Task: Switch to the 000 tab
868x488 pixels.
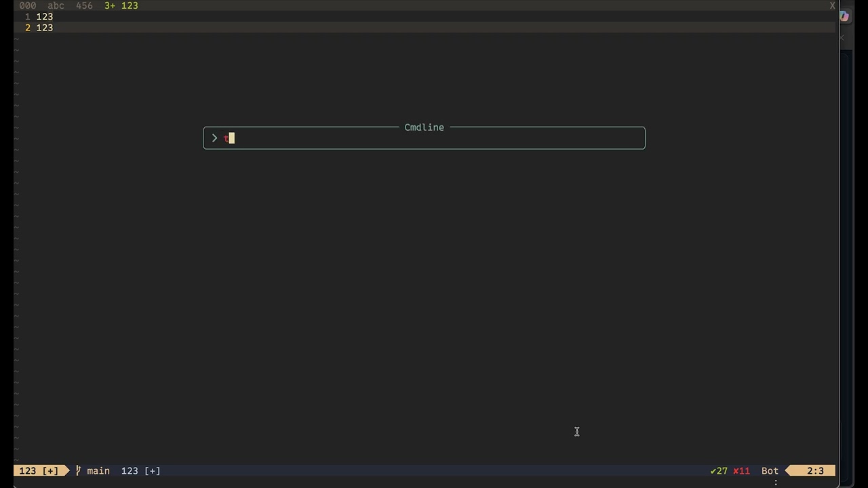Action: point(28,5)
